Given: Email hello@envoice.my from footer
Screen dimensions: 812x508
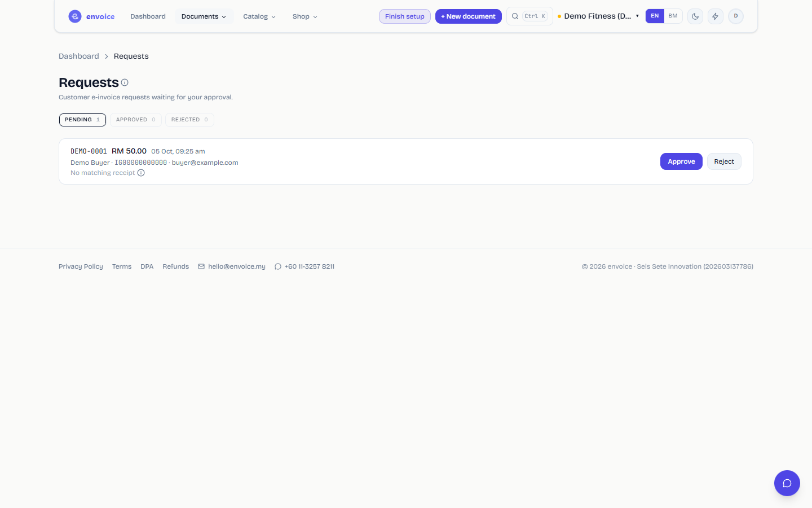Looking at the screenshot, I should (x=232, y=266).
